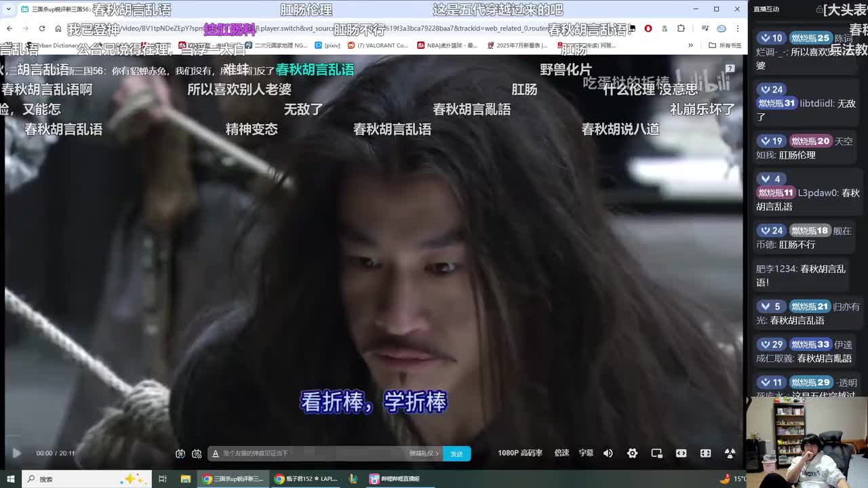The width and height of the screenshot is (868, 488).
Task: Go back in Chrome
Action: tap(9, 28)
